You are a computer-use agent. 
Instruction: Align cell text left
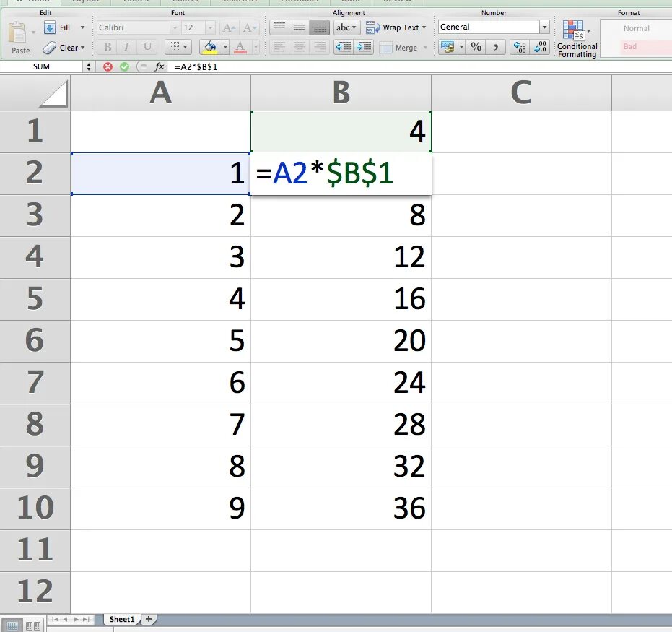[x=279, y=47]
